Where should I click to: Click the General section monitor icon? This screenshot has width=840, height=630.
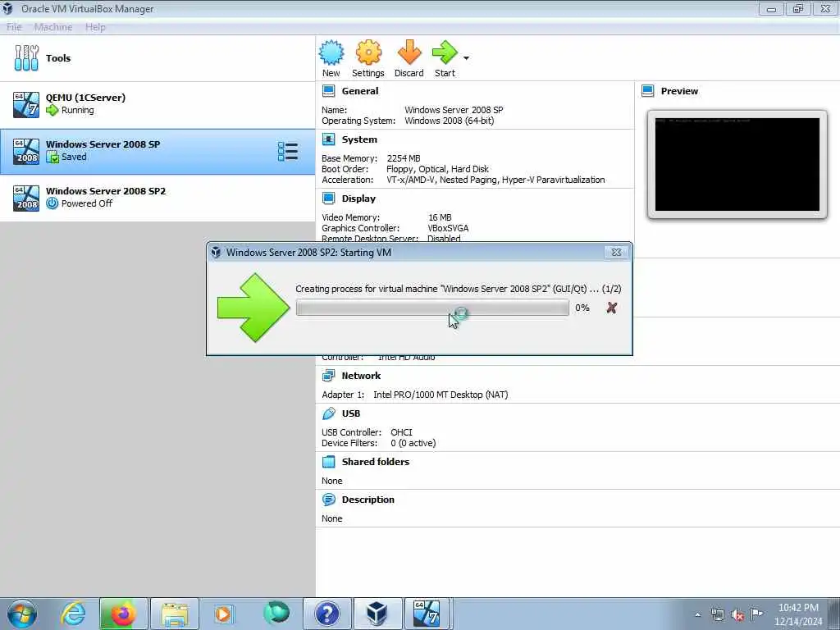click(328, 91)
